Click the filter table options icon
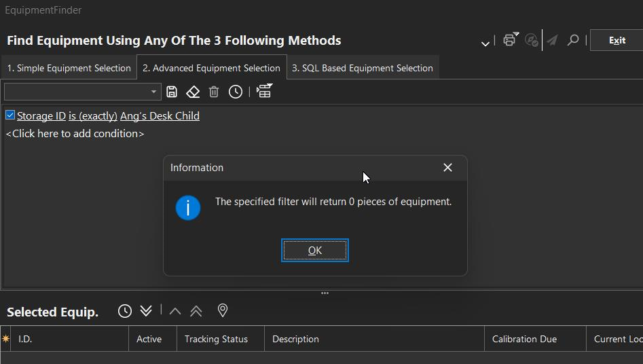The width and height of the screenshot is (643, 364). point(264,91)
